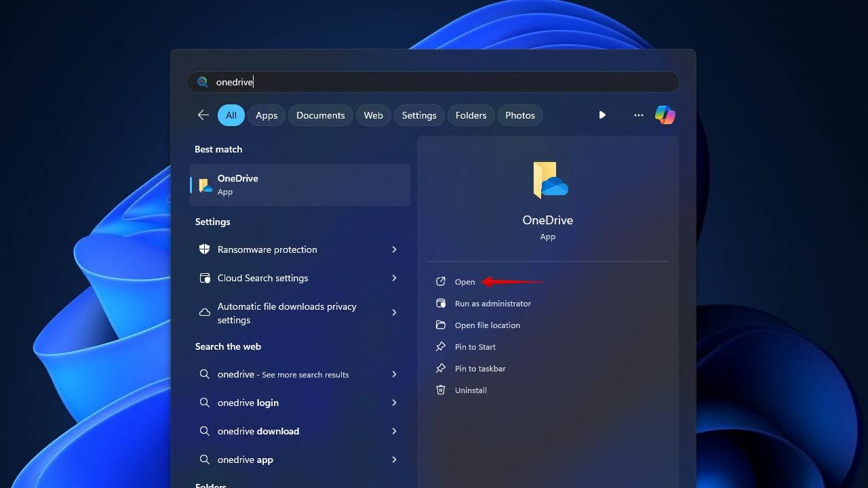
Task: Click the ellipsis options icon near Copilot
Action: [x=638, y=115]
